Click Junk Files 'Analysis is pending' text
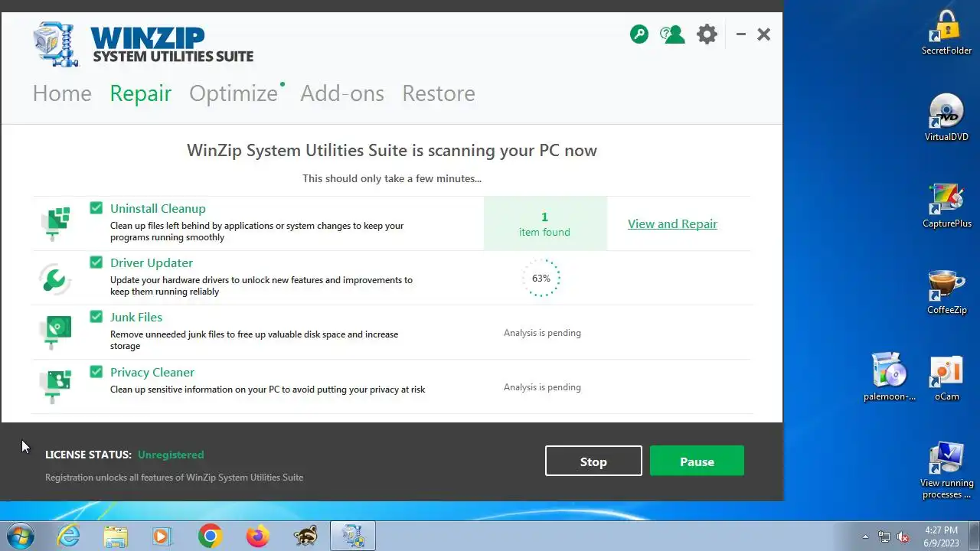980x551 pixels. 542,333
